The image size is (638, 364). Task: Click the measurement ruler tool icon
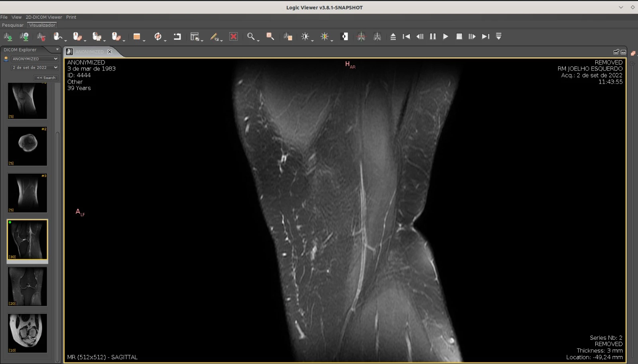195,37
